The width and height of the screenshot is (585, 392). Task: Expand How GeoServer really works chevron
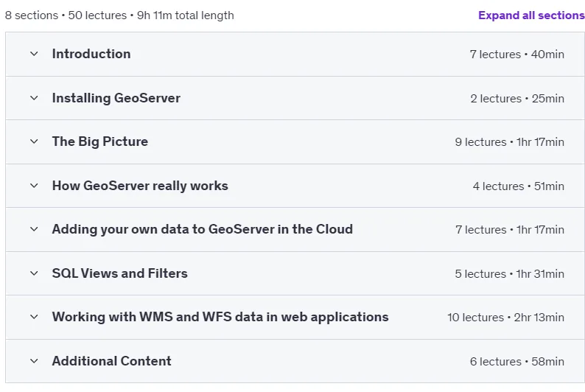point(34,186)
